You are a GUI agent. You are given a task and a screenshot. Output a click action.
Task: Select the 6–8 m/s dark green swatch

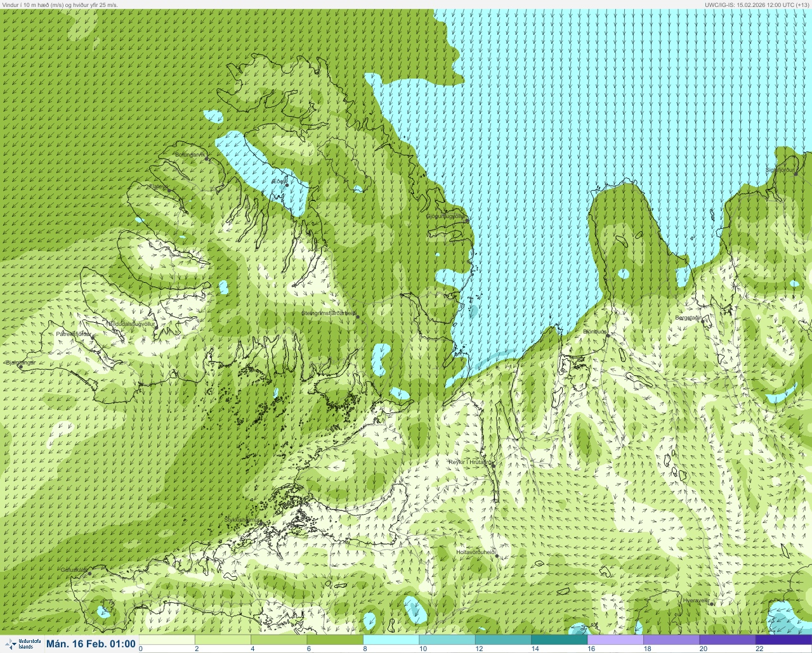[335, 640]
